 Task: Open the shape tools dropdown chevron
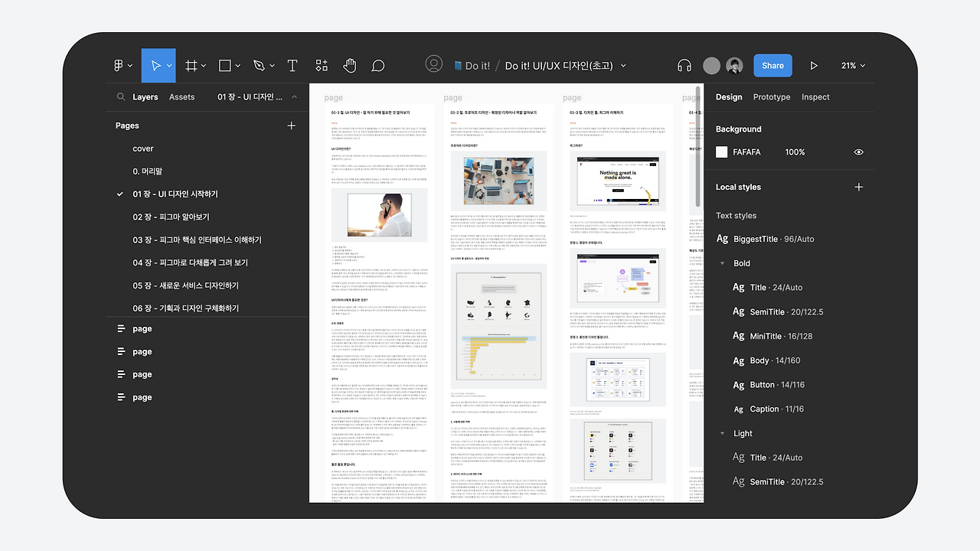pyautogui.click(x=237, y=66)
